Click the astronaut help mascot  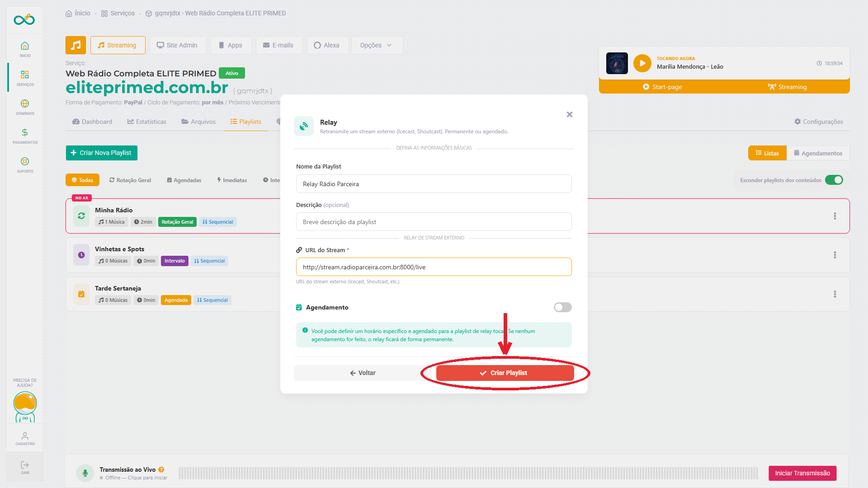pyautogui.click(x=25, y=407)
